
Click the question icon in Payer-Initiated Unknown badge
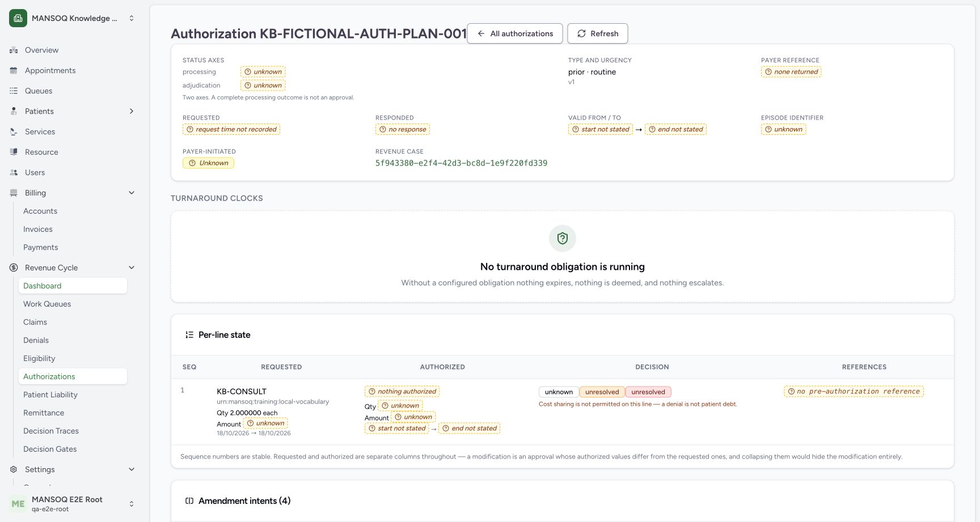click(x=192, y=163)
